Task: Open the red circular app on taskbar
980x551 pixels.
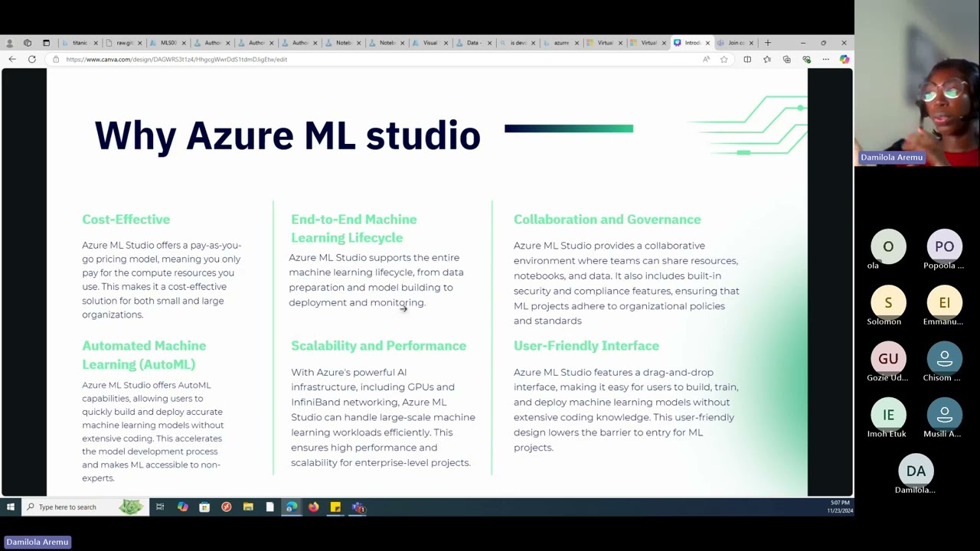Action: click(x=226, y=507)
